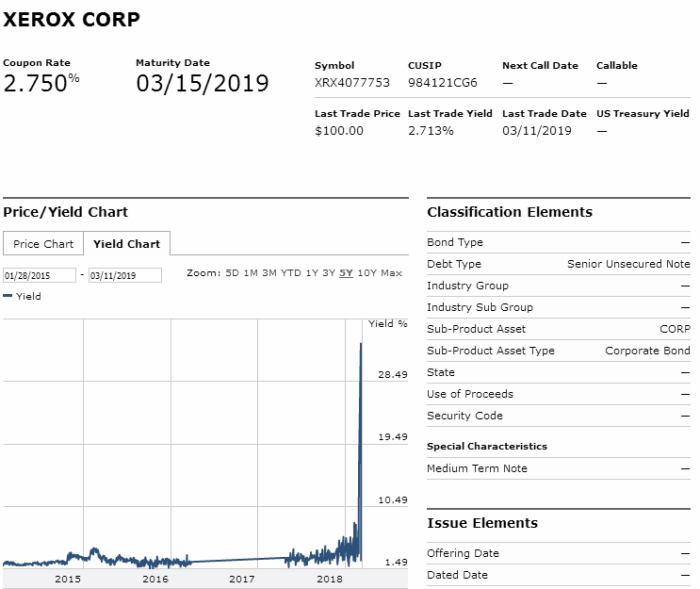Set chart zoom to YTD
This screenshot has width=700, height=589.
290,273
